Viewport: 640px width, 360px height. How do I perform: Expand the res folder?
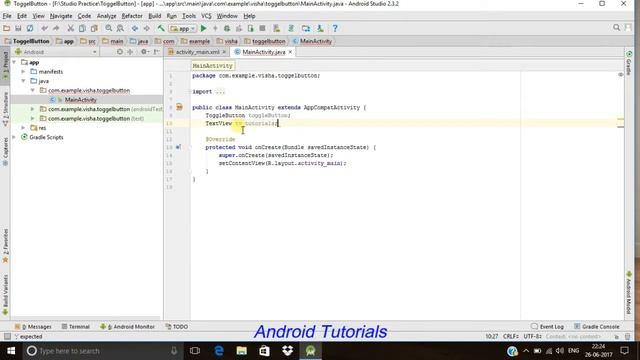point(23,128)
